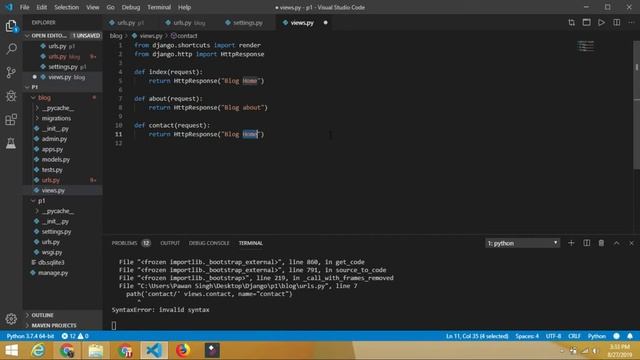Screen dimensions: 640x360
Task: Click the editor minimap preview
Action: (586, 46)
